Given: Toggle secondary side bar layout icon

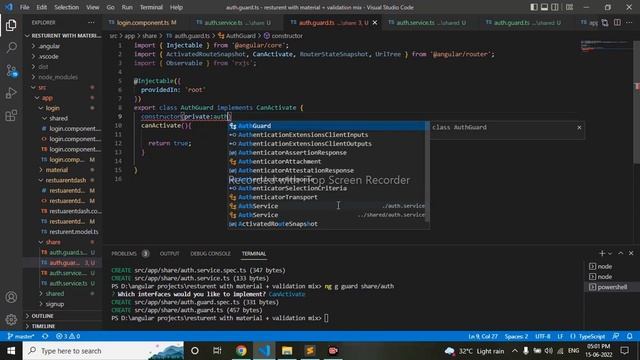Looking at the screenshot, I should click(x=555, y=7).
